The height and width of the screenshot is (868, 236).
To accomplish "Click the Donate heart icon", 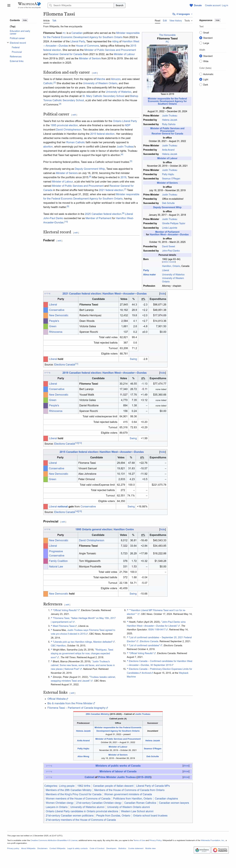I will coord(191,5).
